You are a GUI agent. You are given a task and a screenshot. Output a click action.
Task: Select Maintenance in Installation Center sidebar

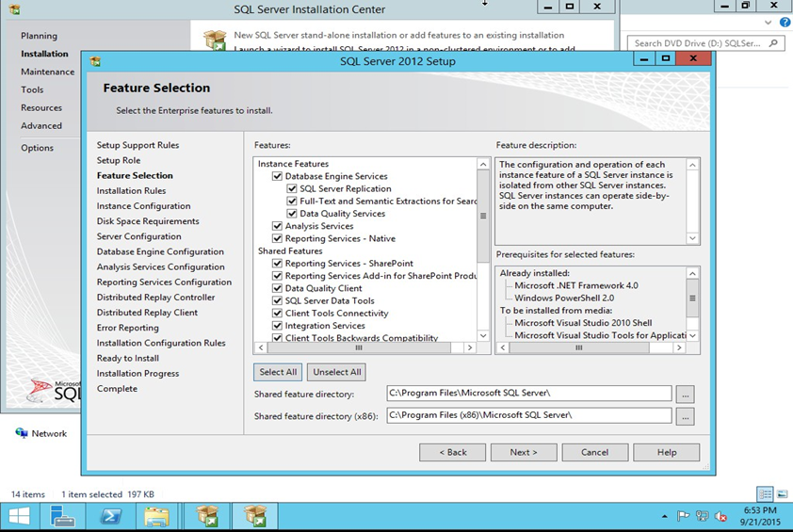[x=47, y=72]
